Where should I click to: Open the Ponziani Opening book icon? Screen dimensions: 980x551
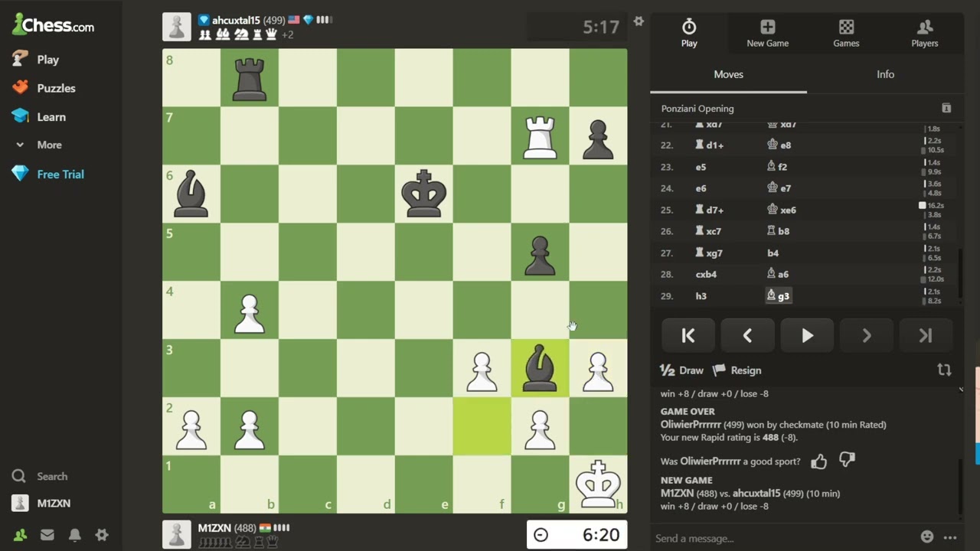(x=946, y=108)
